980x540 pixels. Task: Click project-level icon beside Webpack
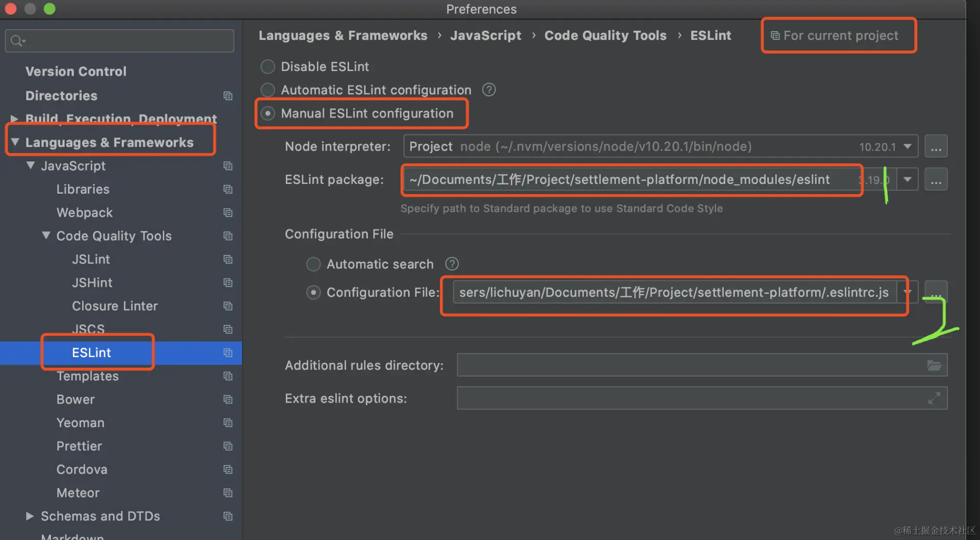[228, 213]
